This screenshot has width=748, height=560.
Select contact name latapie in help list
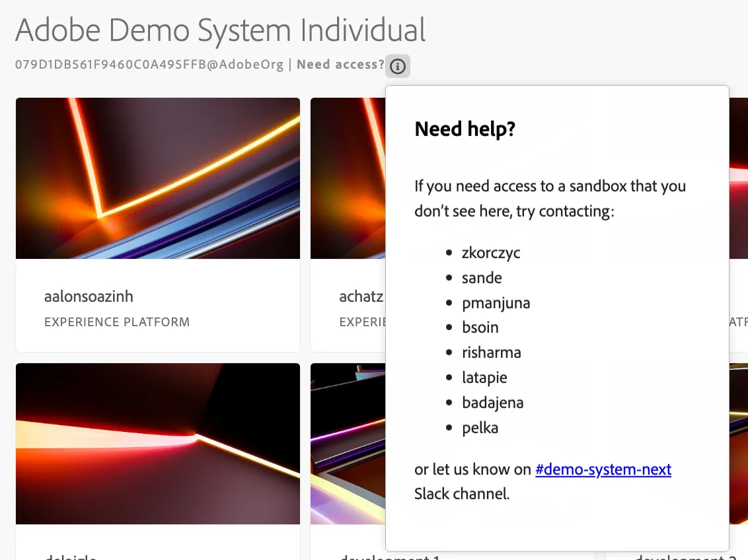coord(484,378)
